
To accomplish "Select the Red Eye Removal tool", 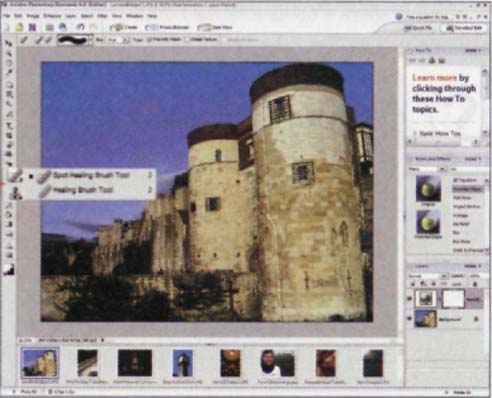I will [9, 163].
